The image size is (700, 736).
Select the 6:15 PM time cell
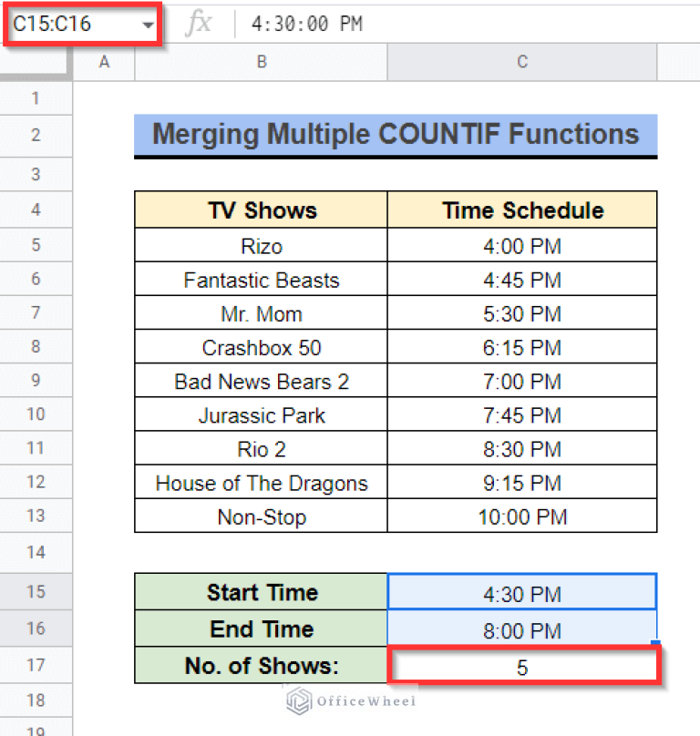521,348
